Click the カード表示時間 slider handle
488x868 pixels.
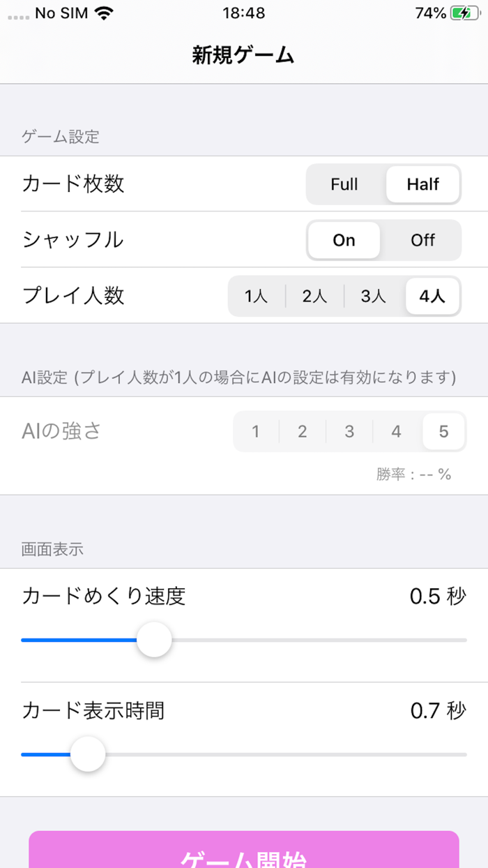88,754
